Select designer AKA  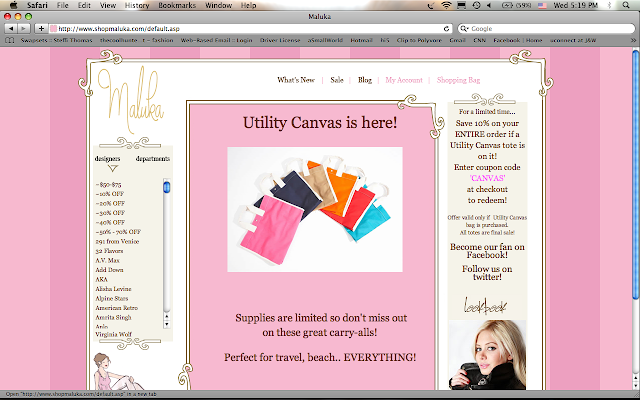(x=101, y=280)
